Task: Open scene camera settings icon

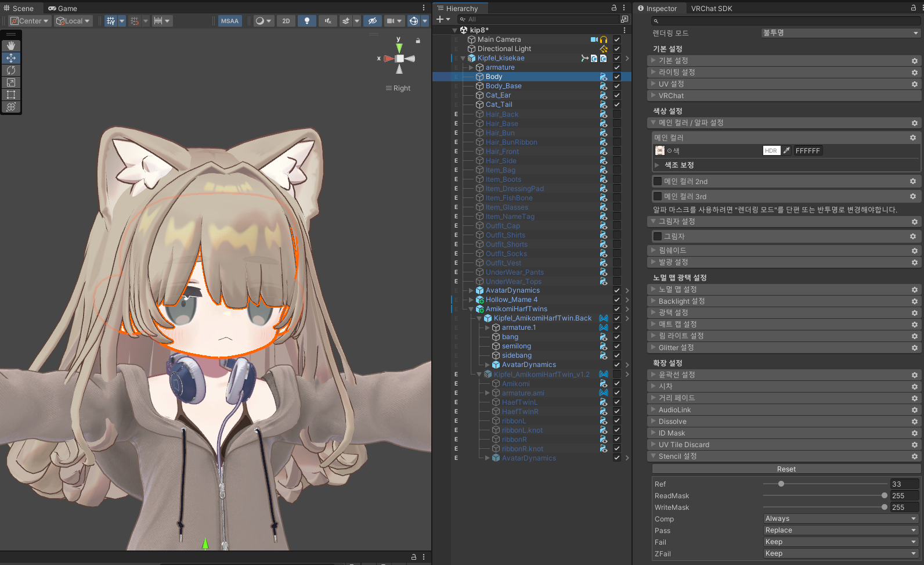Action: (391, 21)
